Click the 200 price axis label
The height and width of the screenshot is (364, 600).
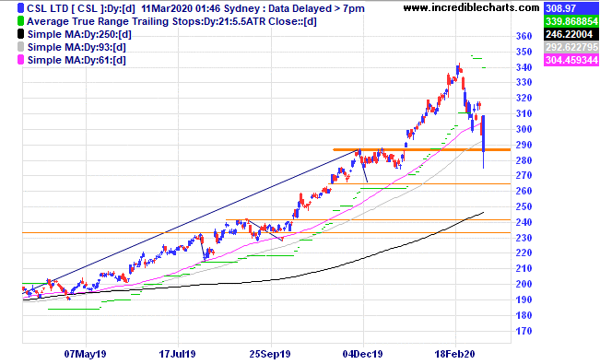524,284
